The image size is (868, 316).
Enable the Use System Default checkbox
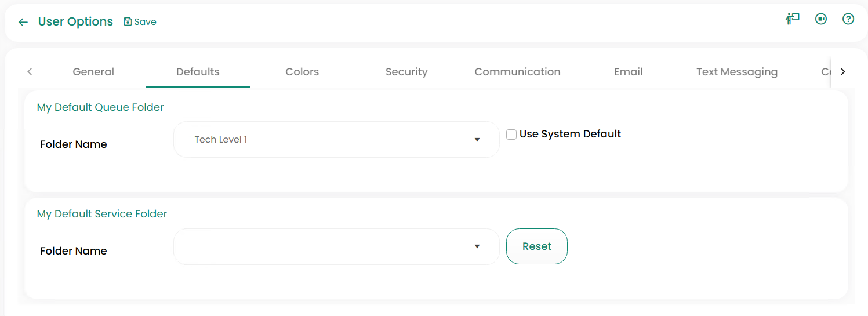(511, 135)
